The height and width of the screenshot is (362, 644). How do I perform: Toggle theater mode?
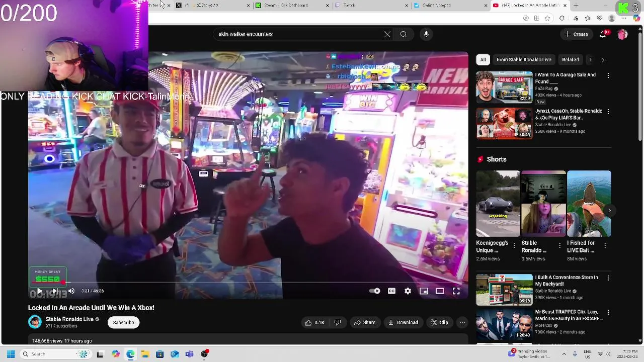(x=440, y=291)
